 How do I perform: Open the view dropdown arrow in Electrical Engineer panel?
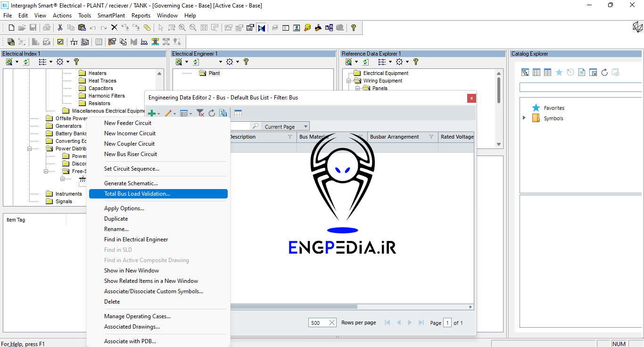tap(221, 62)
